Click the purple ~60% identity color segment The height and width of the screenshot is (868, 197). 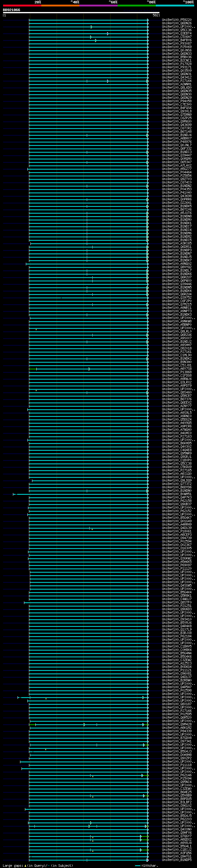(x=99, y=6)
